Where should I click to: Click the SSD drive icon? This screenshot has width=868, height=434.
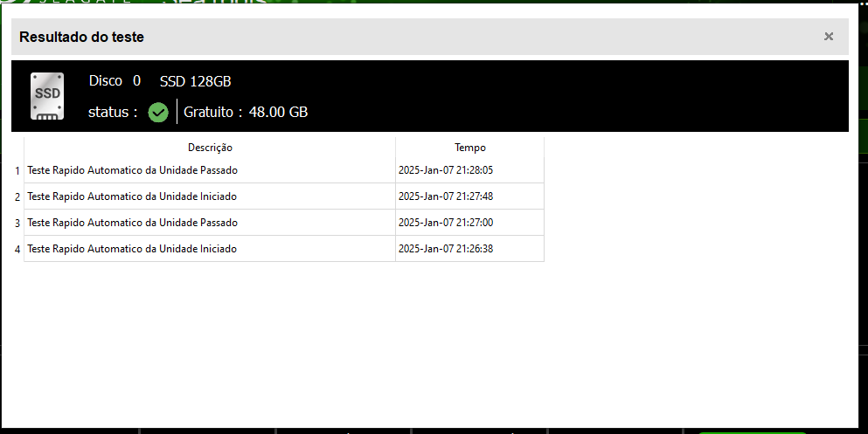click(x=47, y=96)
